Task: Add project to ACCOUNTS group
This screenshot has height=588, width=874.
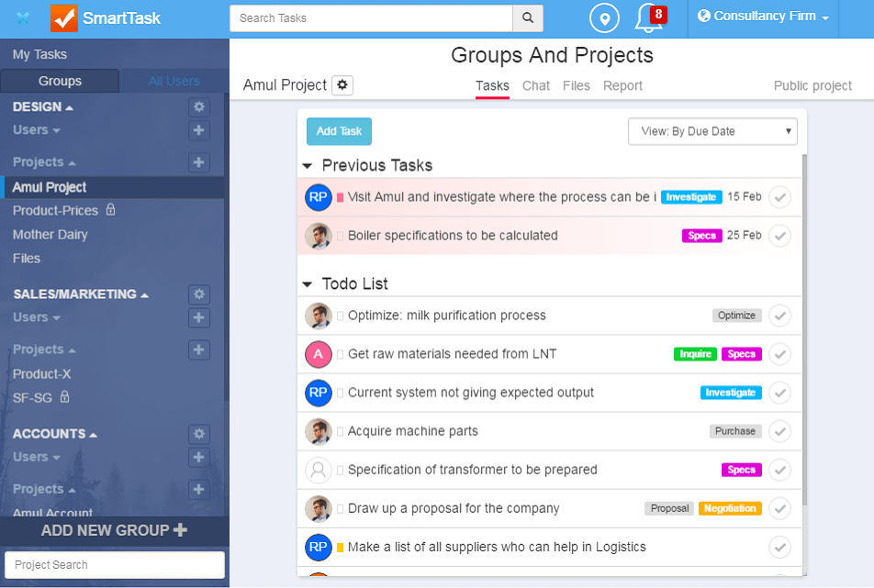Action: click(199, 490)
